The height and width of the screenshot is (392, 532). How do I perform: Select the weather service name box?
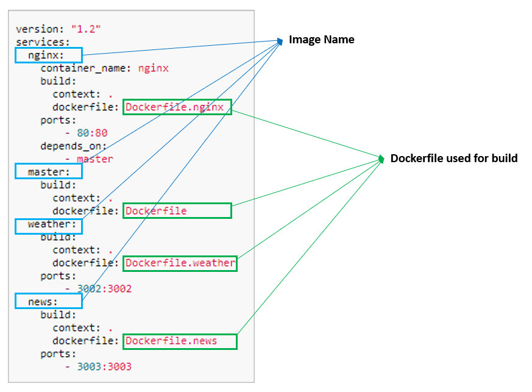[x=49, y=226]
